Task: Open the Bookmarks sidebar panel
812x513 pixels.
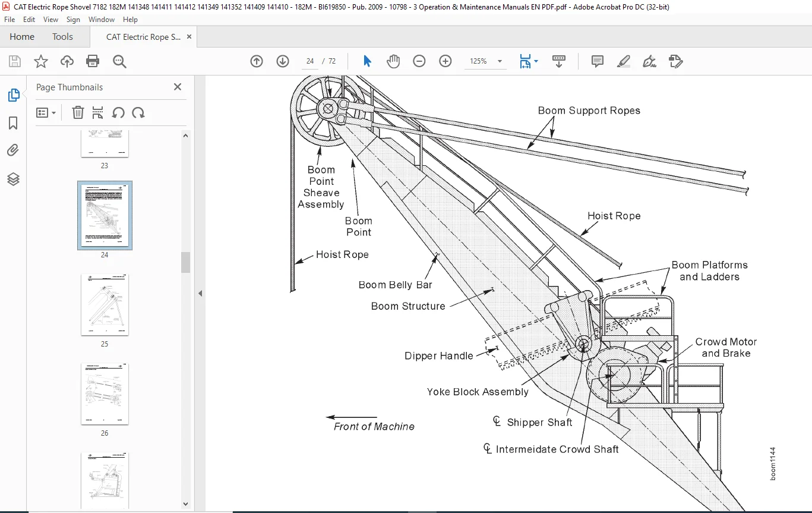Action: tap(13, 123)
